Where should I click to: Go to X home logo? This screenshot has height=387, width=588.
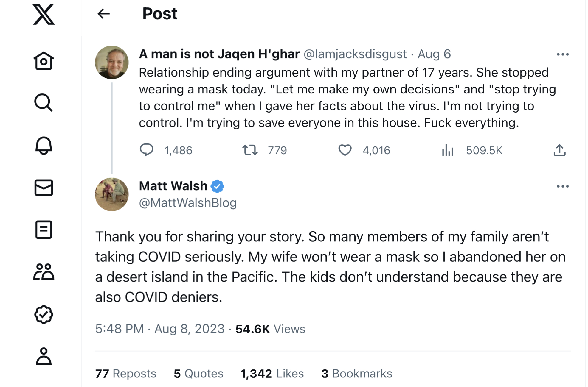(x=44, y=14)
